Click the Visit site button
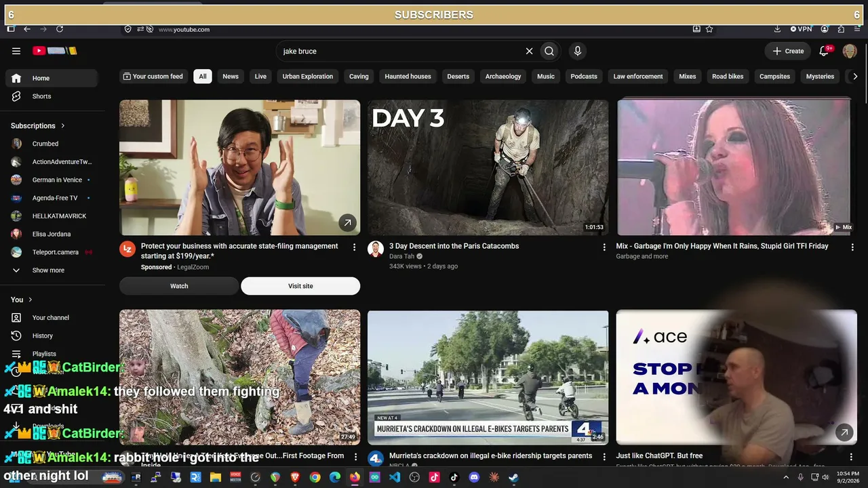The width and height of the screenshot is (868, 488). 300,286
